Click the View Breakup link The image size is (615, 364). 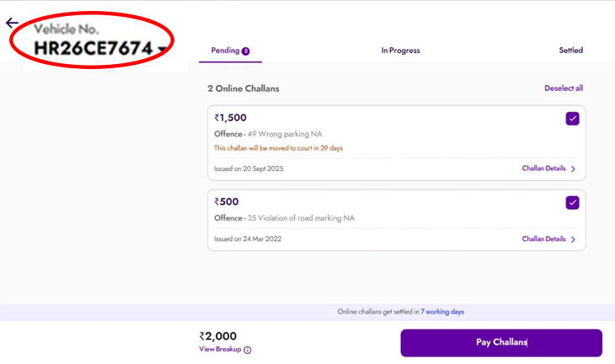pyautogui.click(x=220, y=349)
